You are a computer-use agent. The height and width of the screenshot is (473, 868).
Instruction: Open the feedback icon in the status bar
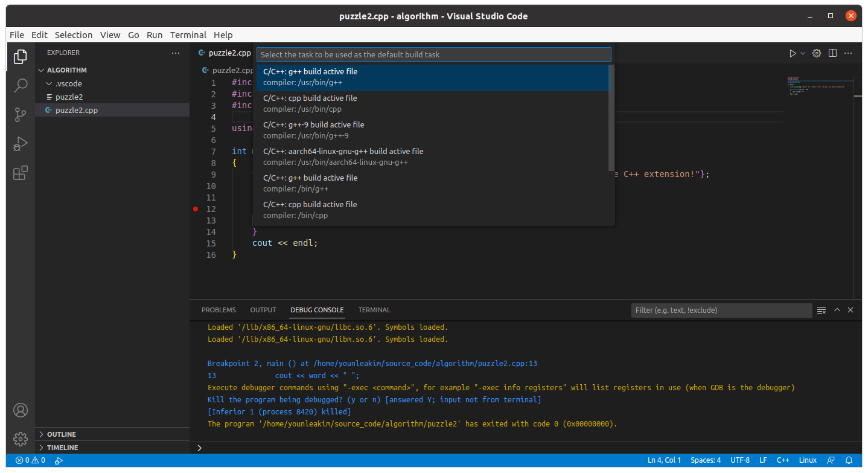[x=831, y=460]
